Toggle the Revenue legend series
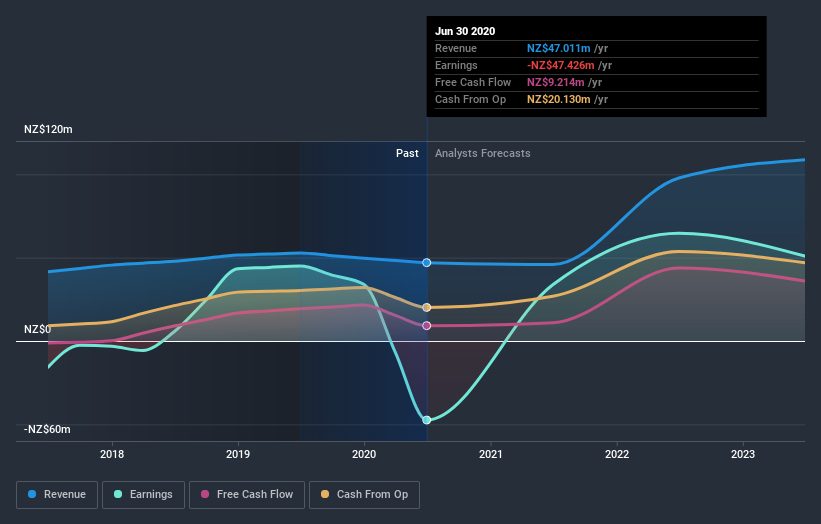This screenshot has width=821, height=524. (x=57, y=495)
